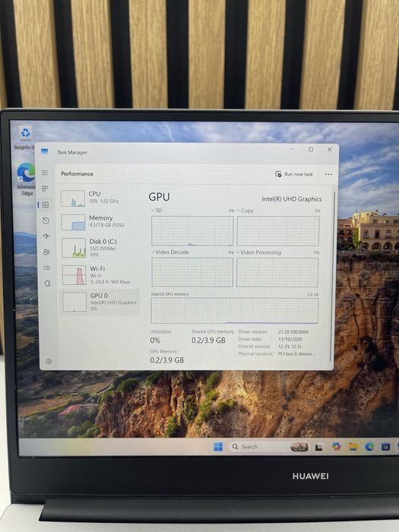Click the Run new task button
The height and width of the screenshot is (532, 399).
(x=294, y=174)
